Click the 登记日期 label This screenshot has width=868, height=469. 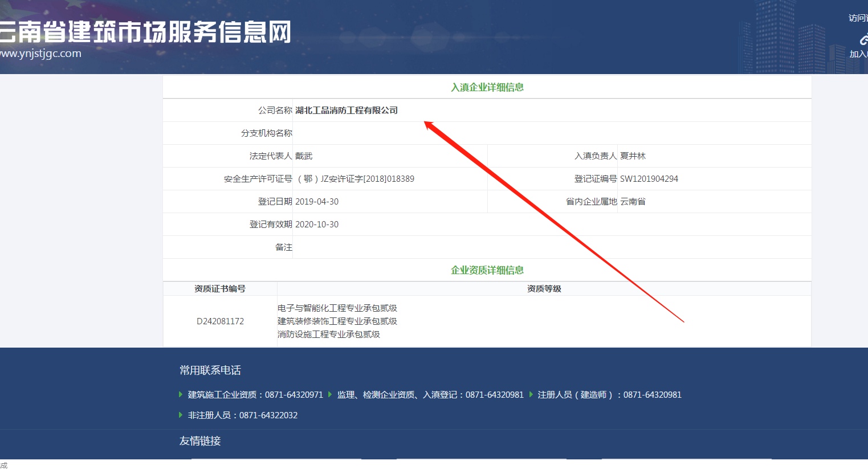[x=275, y=202]
